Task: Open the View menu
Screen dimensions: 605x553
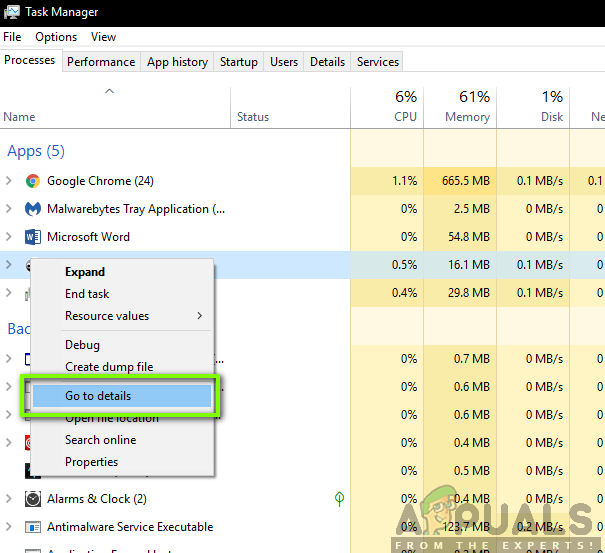Action: click(x=103, y=37)
